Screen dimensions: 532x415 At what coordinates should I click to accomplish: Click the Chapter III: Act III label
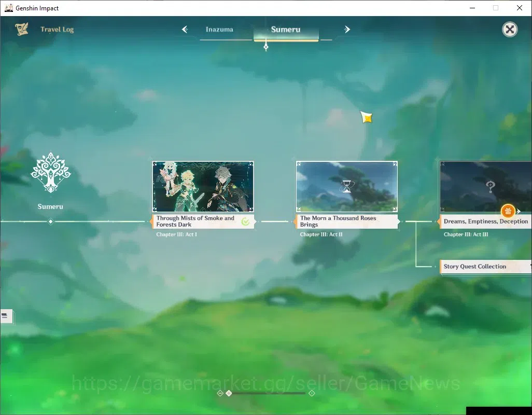pos(466,234)
